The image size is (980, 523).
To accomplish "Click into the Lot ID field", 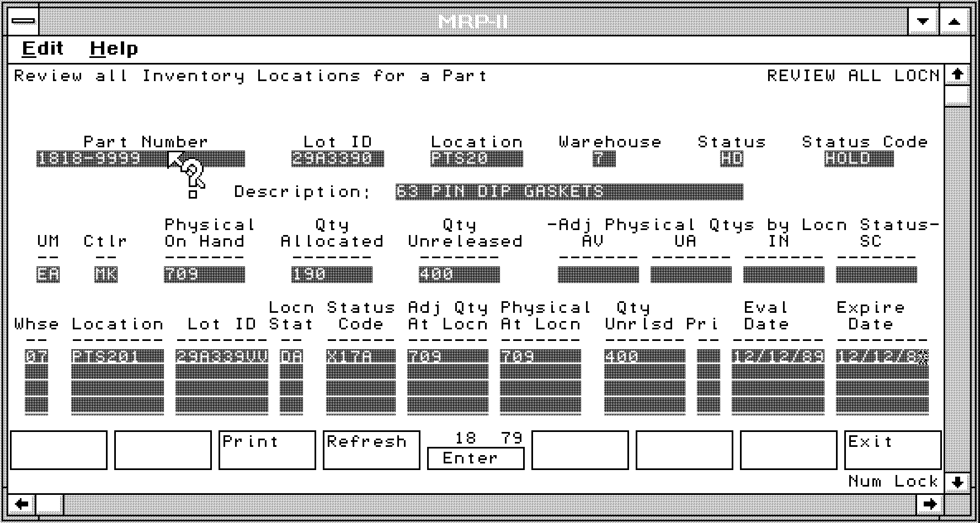I will coord(337,159).
